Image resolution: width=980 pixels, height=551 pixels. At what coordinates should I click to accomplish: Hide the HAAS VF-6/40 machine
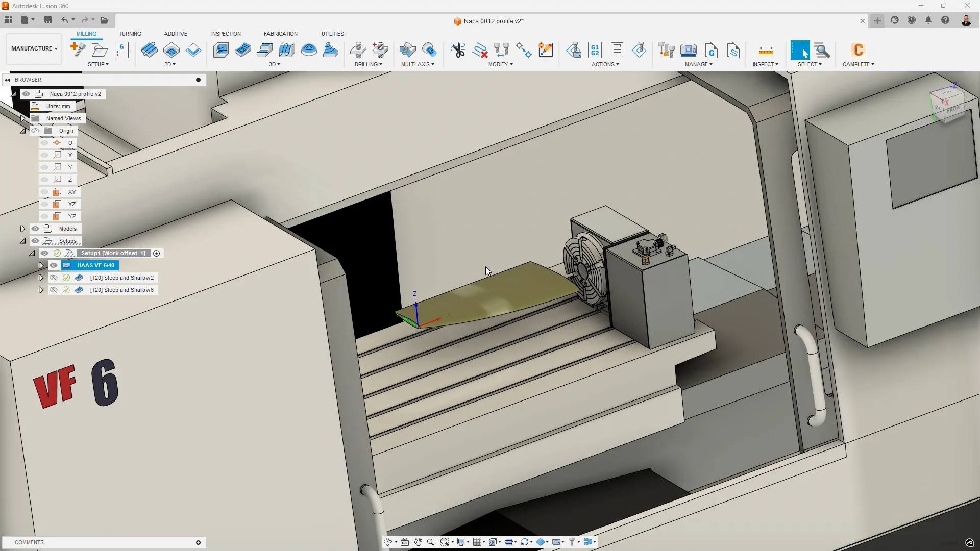tap(53, 265)
